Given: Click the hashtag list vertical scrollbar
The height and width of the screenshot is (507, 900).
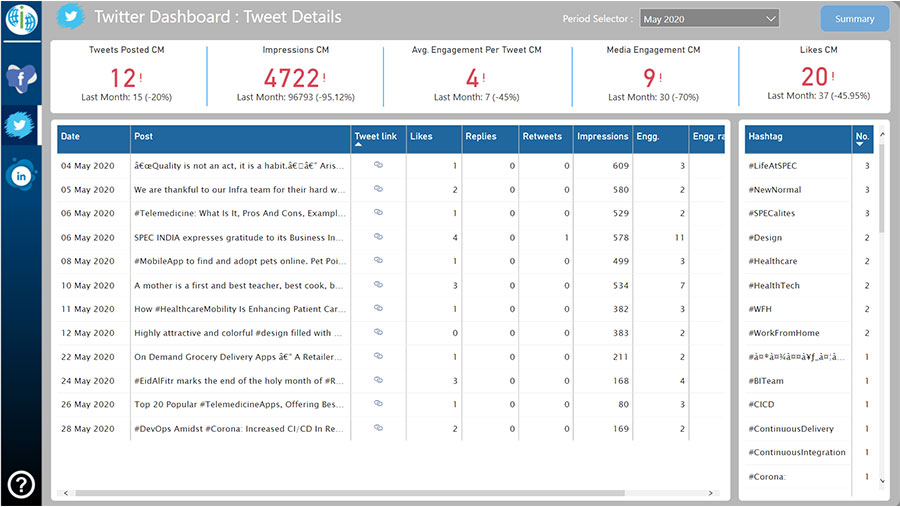Looking at the screenshot, I should click(x=882, y=187).
